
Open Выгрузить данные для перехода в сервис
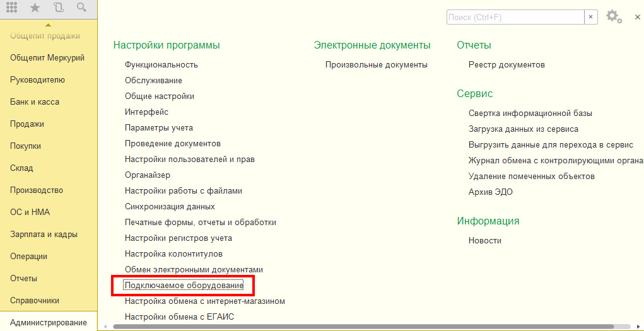pyautogui.click(x=551, y=145)
